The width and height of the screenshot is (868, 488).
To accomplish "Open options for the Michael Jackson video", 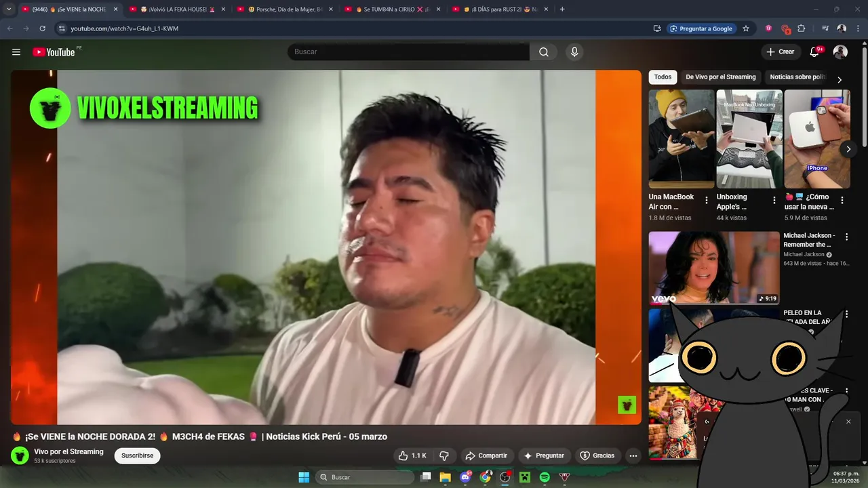I will point(846,237).
